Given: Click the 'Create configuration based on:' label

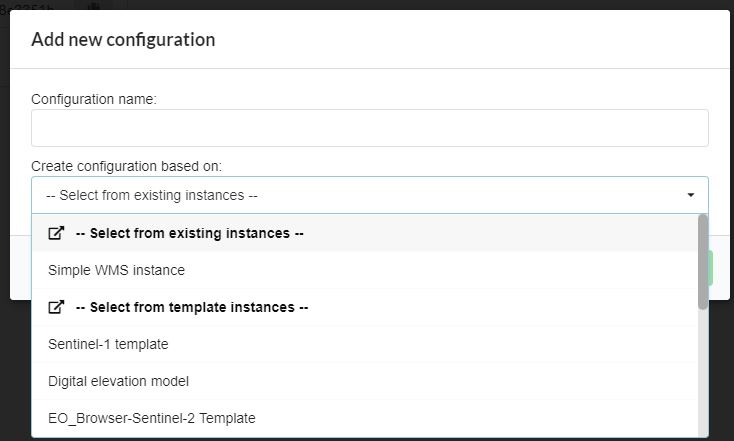Looking at the screenshot, I should (126, 166).
